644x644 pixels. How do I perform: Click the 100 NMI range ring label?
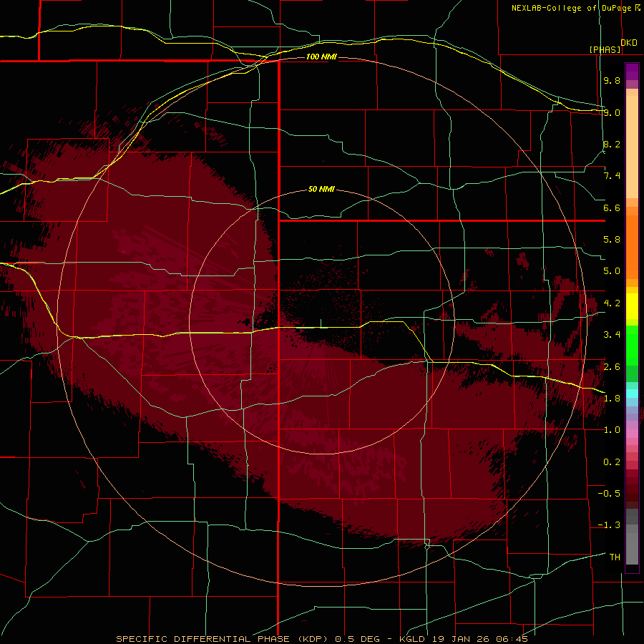(321, 57)
